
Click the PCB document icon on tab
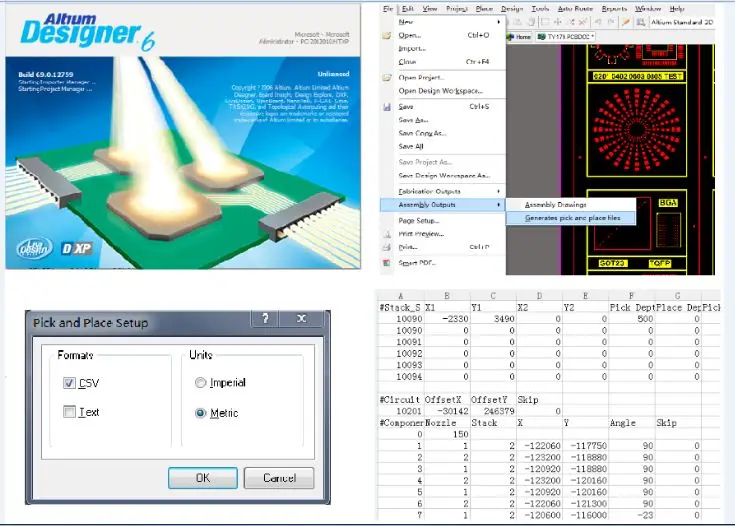[x=541, y=37]
